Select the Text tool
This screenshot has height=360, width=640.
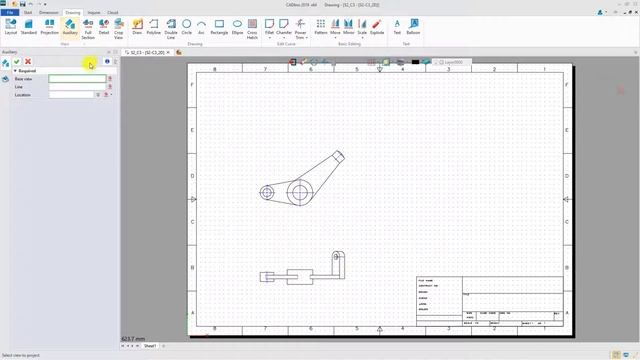(x=397, y=27)
